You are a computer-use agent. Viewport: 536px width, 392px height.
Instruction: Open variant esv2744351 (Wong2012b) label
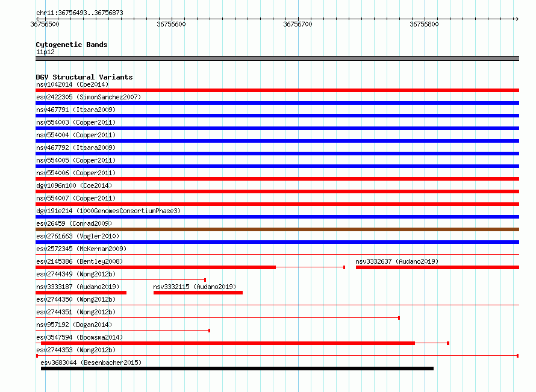click(76, 312)
